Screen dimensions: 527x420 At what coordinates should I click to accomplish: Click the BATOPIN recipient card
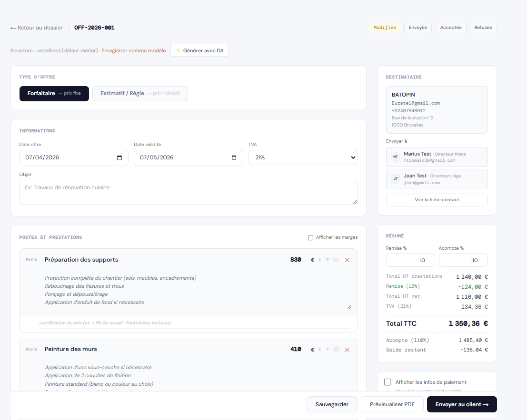(437, 110)
